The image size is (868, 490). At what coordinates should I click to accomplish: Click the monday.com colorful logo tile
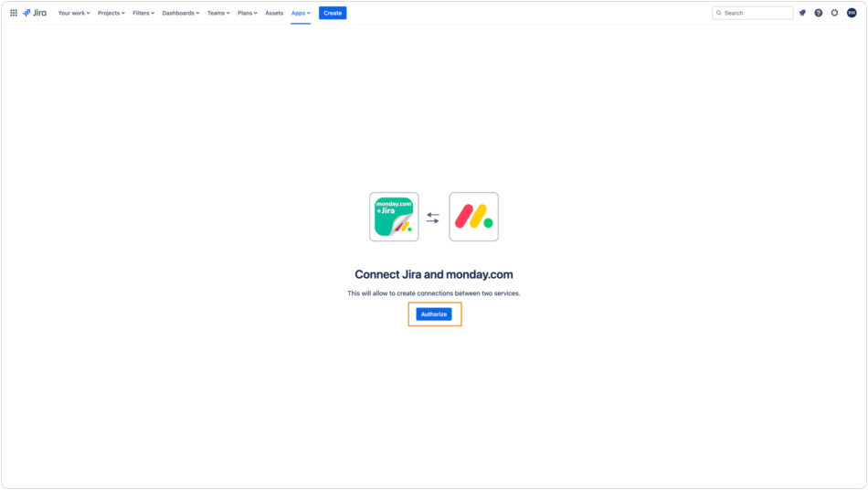point(474,217)
